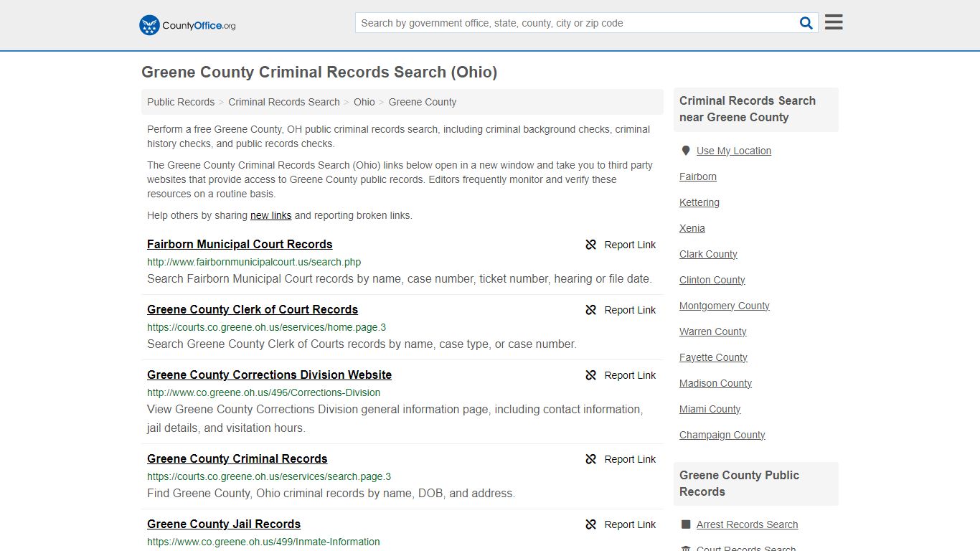Screen dimensions: 980x551
Task: Click 496/Corrections-Division URL
Action: [x=264, y=392]
